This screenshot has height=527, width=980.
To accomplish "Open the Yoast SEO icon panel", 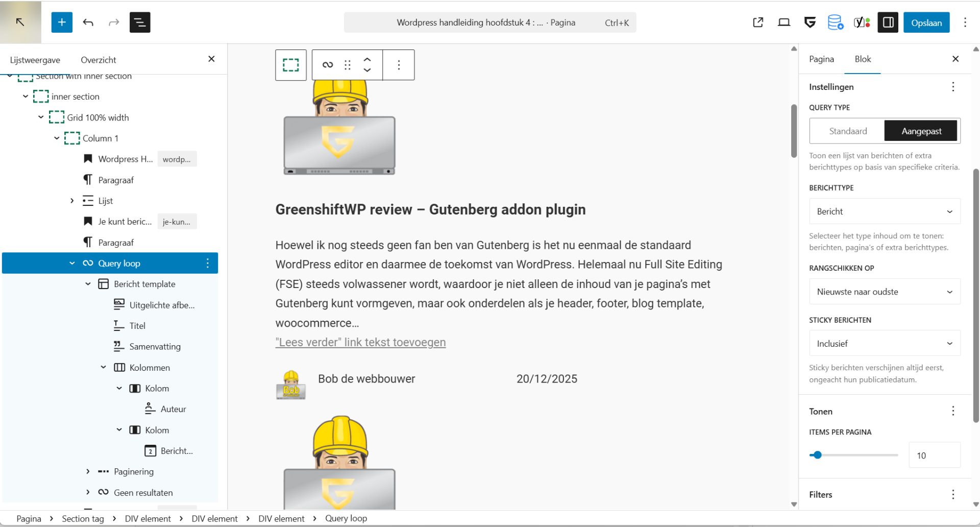I will [862, 22].
